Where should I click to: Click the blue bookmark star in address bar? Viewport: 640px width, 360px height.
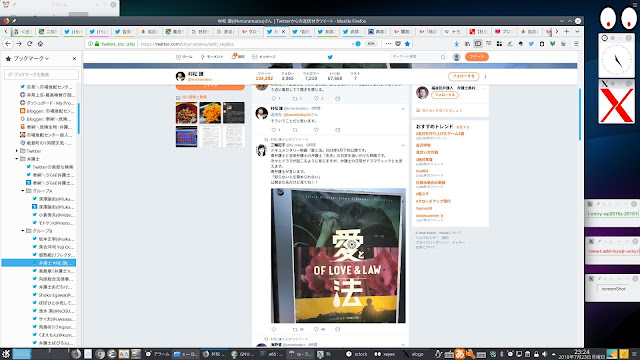click(x=407, y=44)
